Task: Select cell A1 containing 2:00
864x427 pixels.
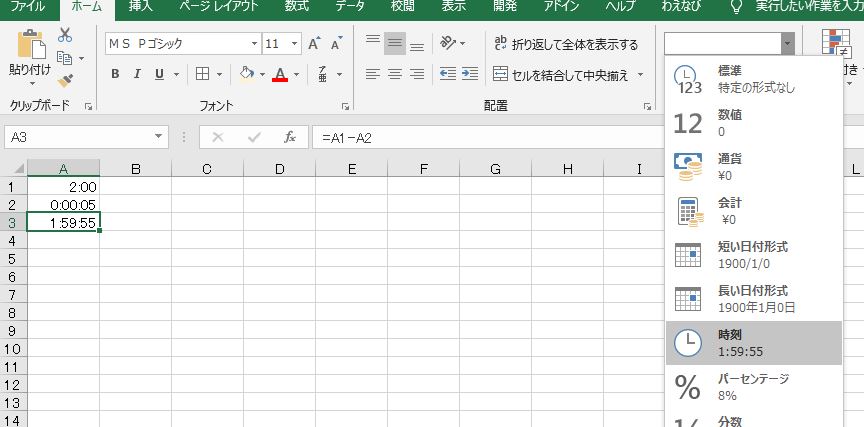Action: pos(63,187)
